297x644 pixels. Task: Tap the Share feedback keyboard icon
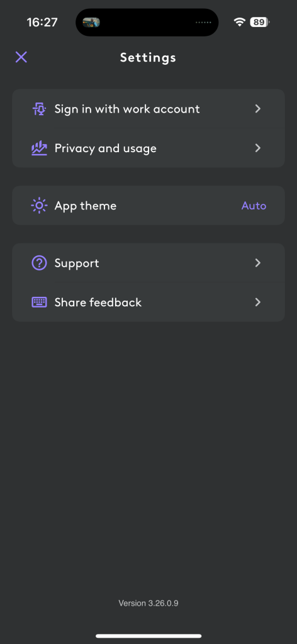click(39, 303)
